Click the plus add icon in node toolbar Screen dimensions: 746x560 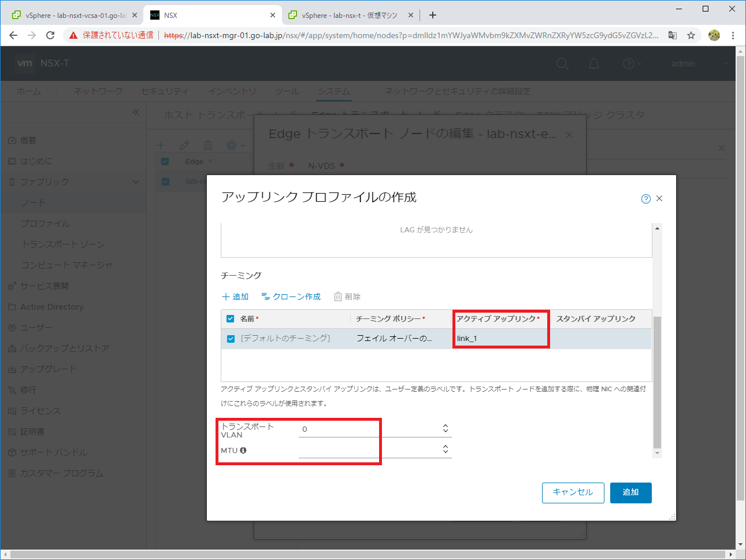[x=161, y=145]
